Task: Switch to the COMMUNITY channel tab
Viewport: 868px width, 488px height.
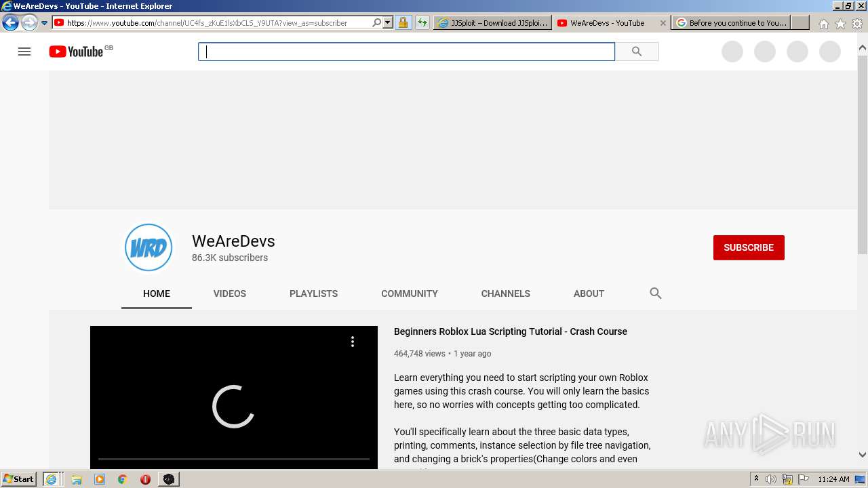Action: (410, 293)
